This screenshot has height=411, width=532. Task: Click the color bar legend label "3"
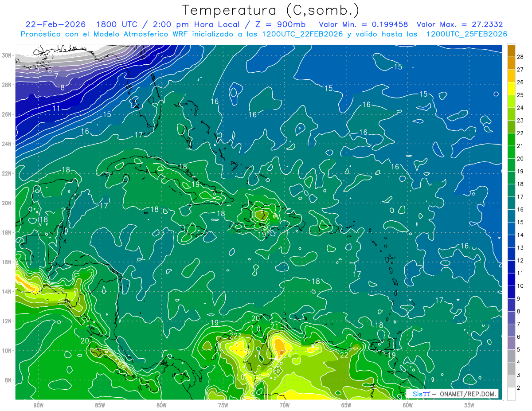(x=519, y=375)
